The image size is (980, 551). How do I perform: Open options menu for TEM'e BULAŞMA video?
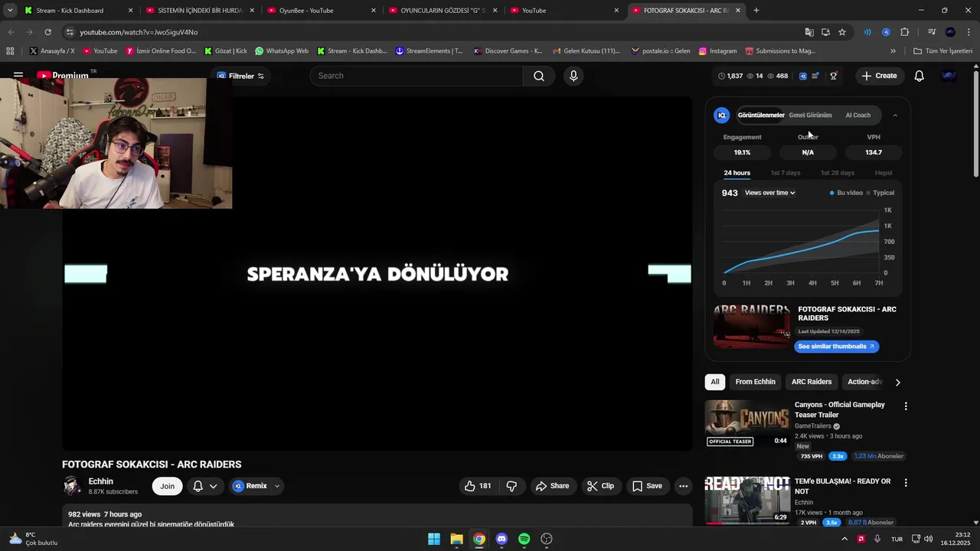[906, 483]
